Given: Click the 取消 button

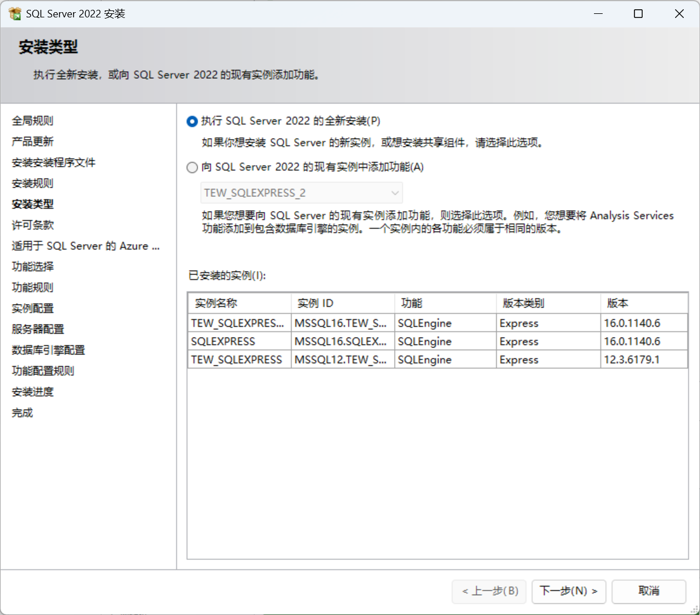Looking at the screenshot, I should (x=649, y=591).
